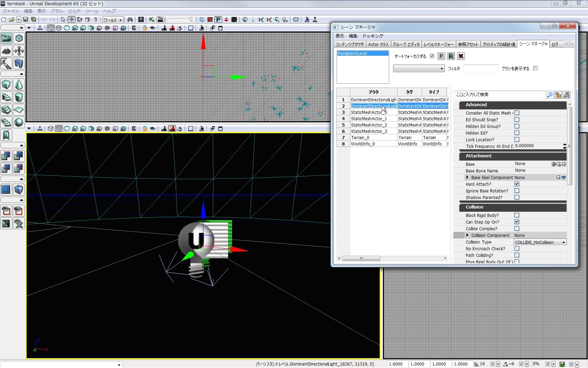Image resolution: width=588 pixels, height=368 pixels.
Task: Click the フィルタ text input field
Action: [x=480, y=69]
